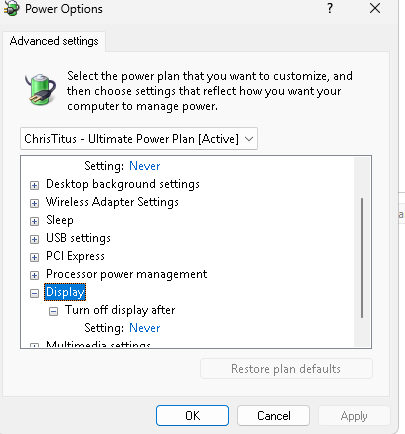Image resolution: width=405 pixels, height=434 pixels.
Task: Click the top Never setting value
Action: tap(145, 166)
